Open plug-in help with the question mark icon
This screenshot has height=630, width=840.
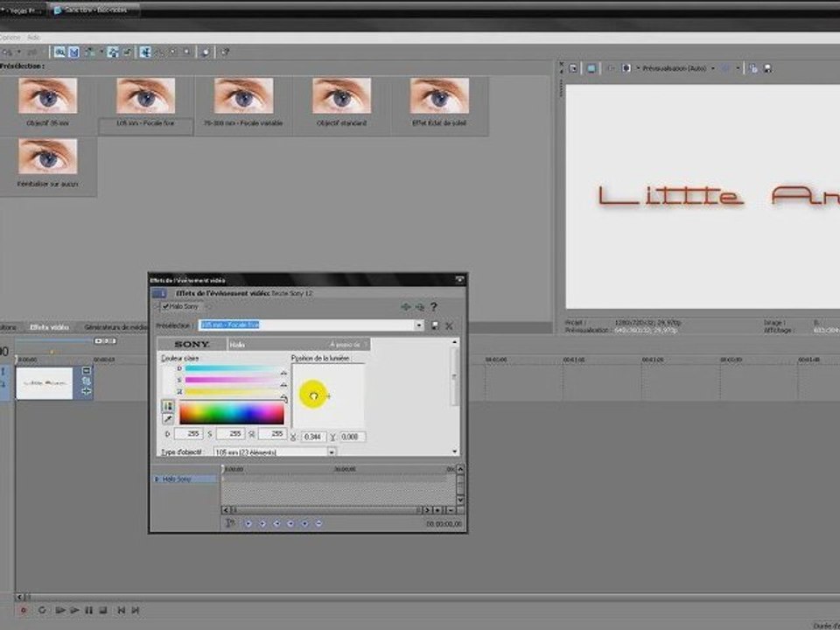click(x=434, y=307)
